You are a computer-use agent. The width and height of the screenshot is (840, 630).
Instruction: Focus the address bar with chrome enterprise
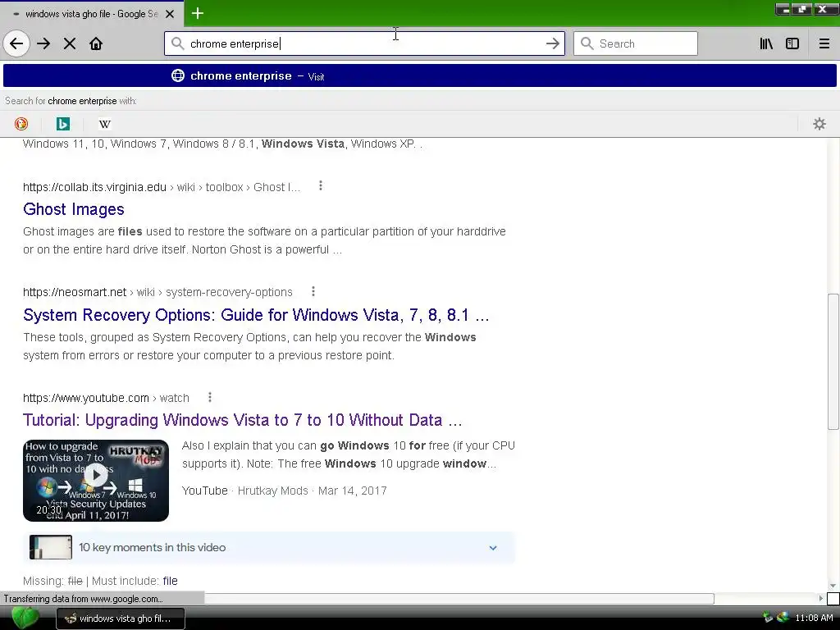pyautogui.click(x=364, y=43)
